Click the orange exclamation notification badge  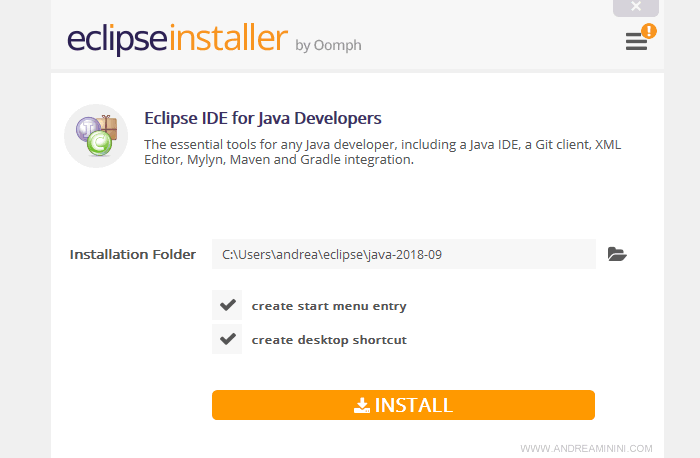[649, 31]
